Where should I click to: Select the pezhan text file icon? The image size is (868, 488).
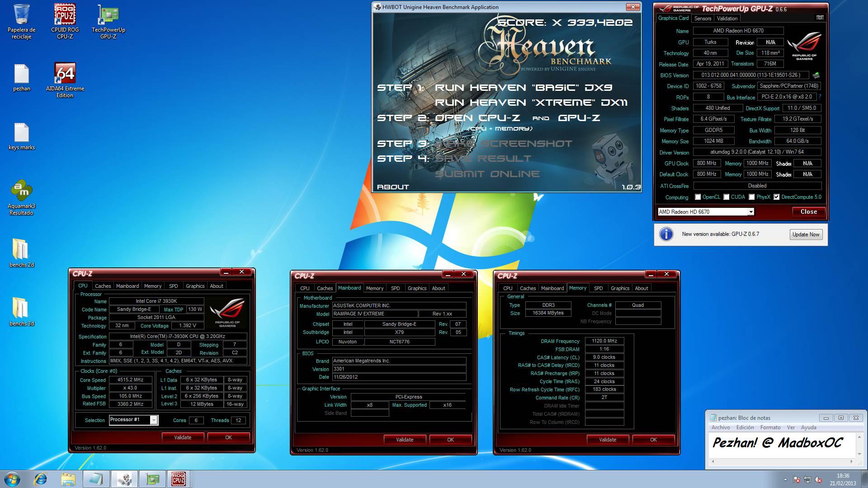pyautogui.click(x=21, y=78)
